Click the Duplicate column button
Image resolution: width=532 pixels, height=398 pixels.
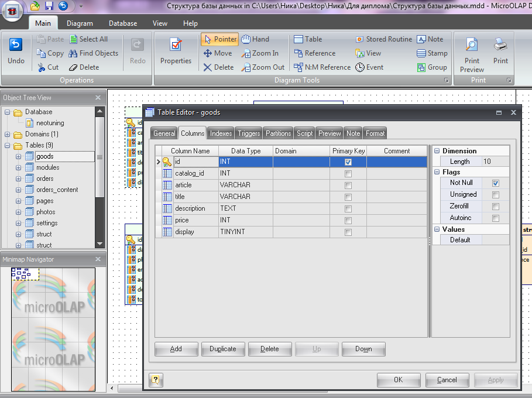coord(223,349)
